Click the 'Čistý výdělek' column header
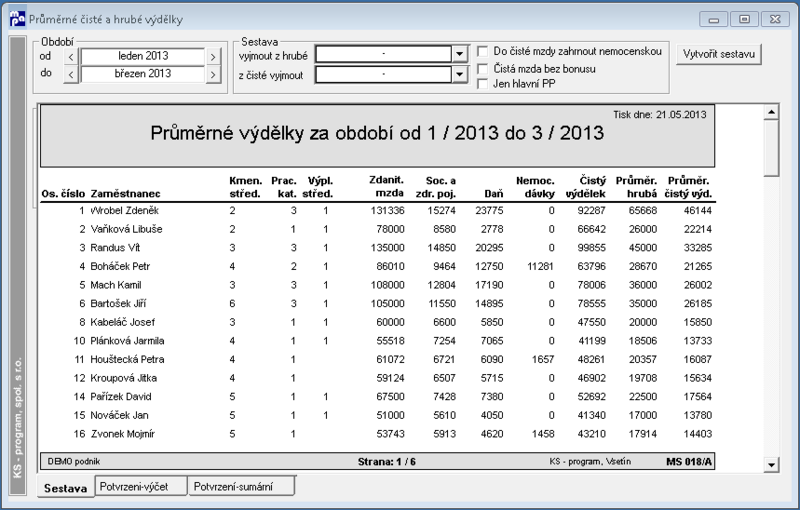This screenshot has width=800, height=510. pyautogui.click(x=586, y=187)
